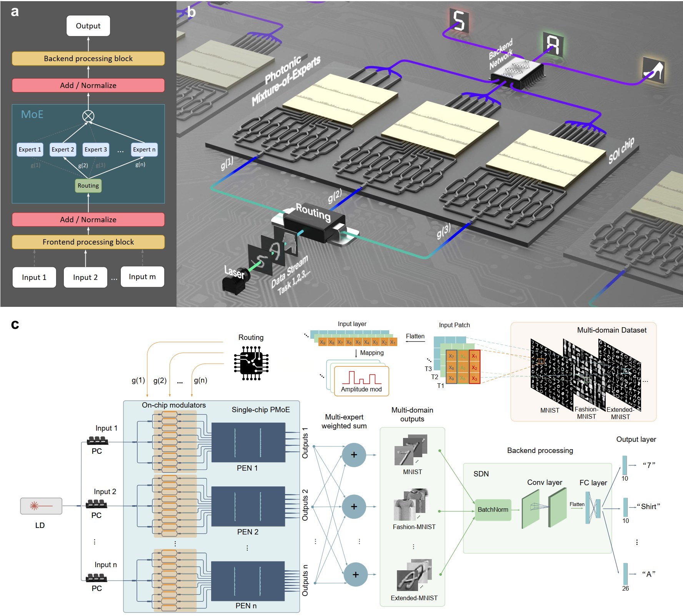Click the LD laser source icon
This screenshot has width=683, height=616.
pyautogui.click(x=41, y=506)
